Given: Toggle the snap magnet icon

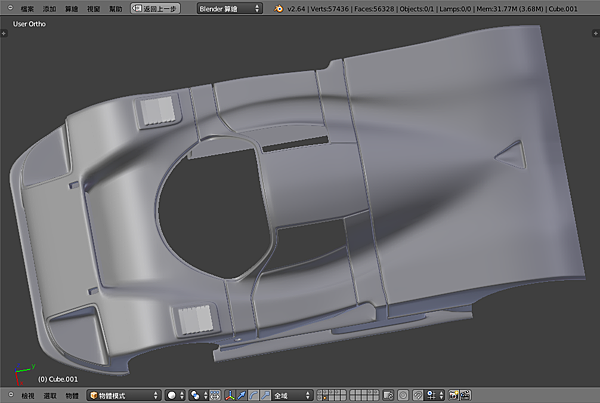Looking at the screenshot, I should pyautogui.click(x=418, y=395).
